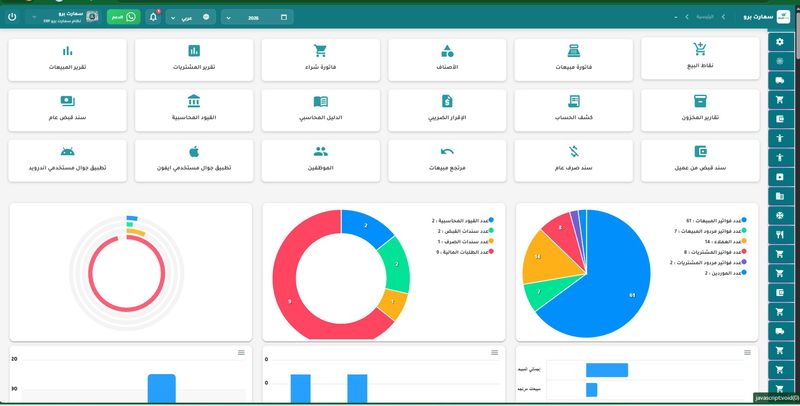Toggle عدد القيود المحاسبية : 2 legend item

(463, 220)
